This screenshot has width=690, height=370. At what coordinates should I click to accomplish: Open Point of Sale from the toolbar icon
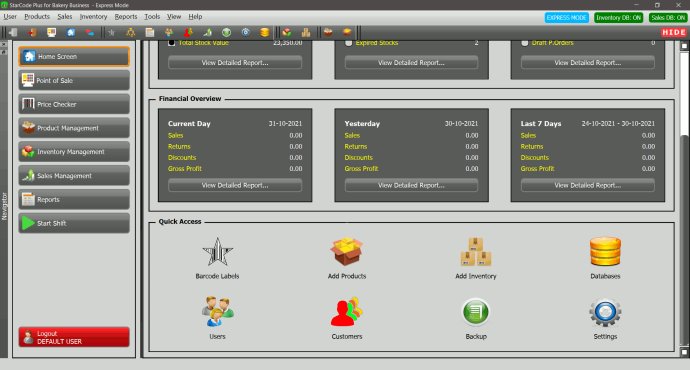point(51,33)
